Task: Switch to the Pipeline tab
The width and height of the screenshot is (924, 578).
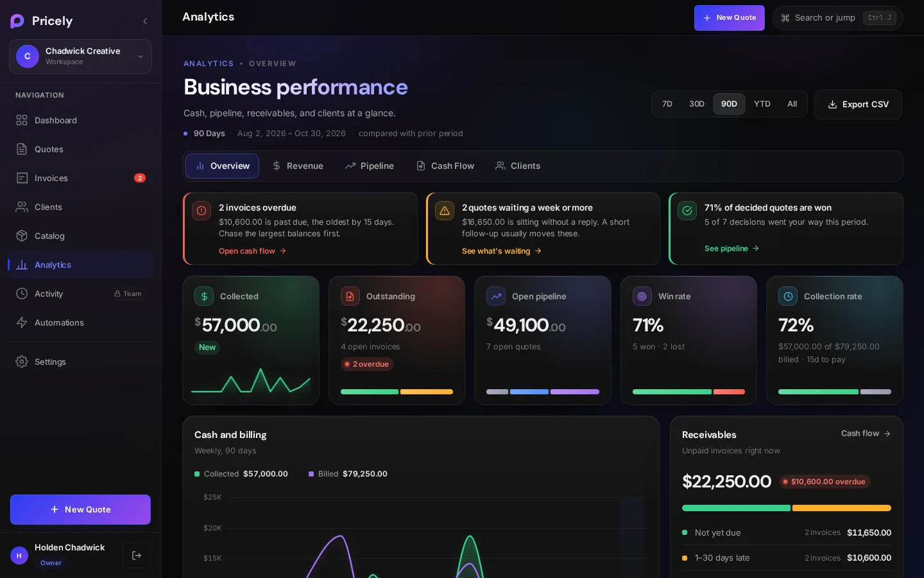Action: 370,166
